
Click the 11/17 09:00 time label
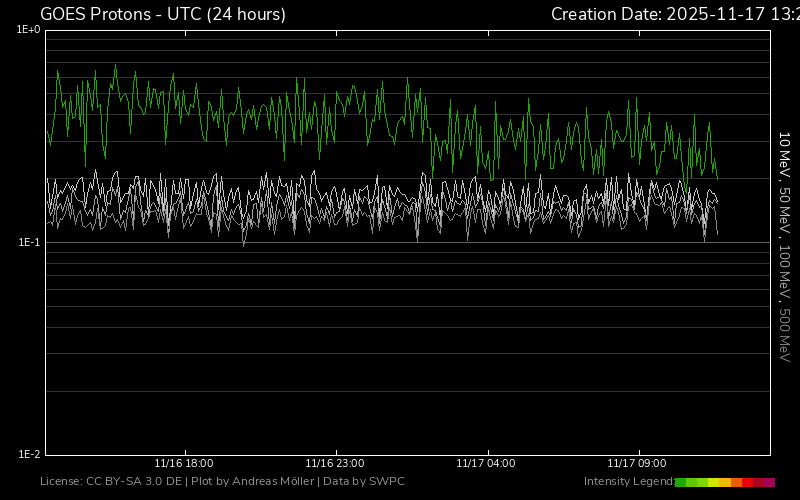637,464
